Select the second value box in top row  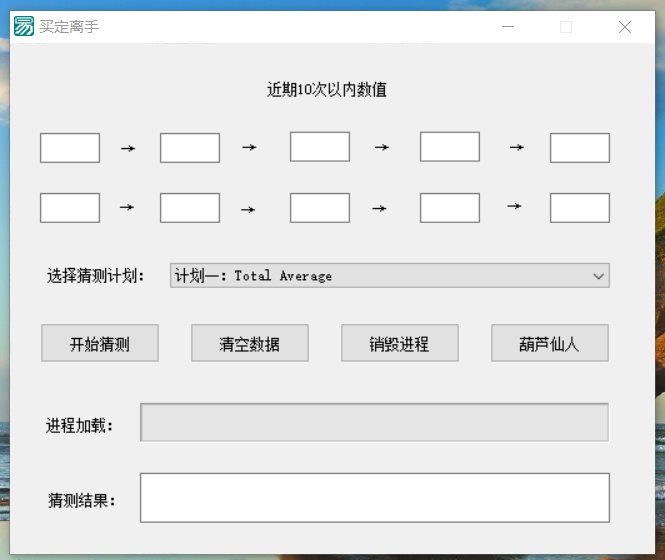pos(190,148)
